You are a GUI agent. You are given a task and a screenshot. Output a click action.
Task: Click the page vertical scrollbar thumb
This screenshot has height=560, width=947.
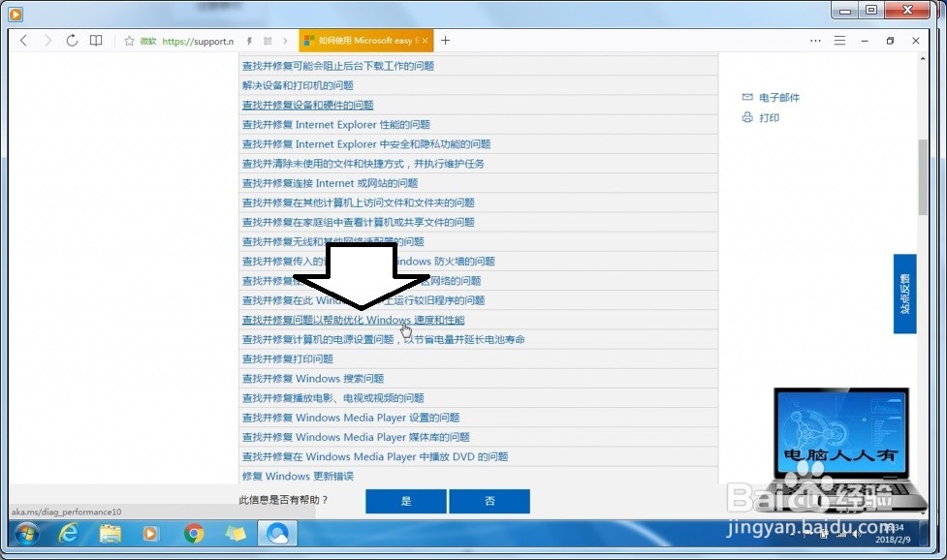click(x=922, y=176)
